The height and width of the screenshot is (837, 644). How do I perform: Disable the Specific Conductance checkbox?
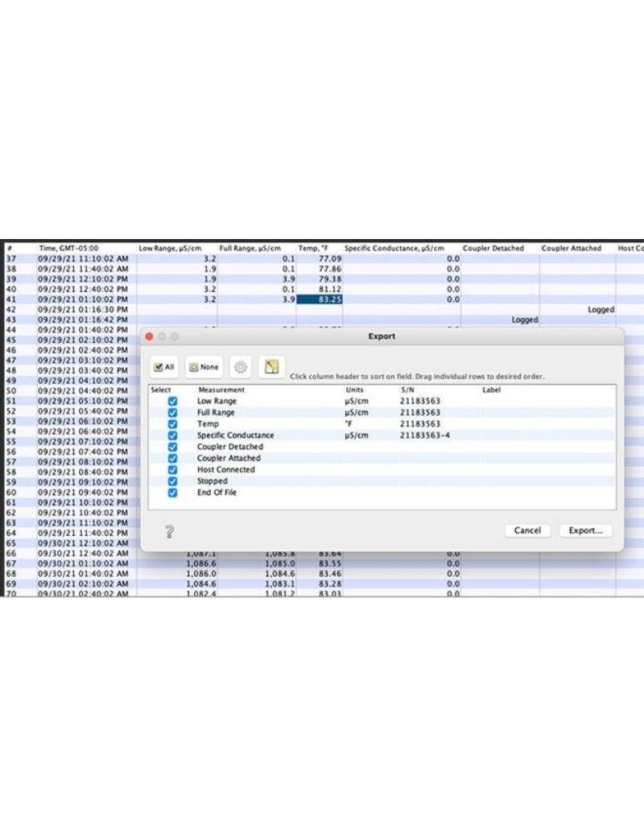[172, 435]
